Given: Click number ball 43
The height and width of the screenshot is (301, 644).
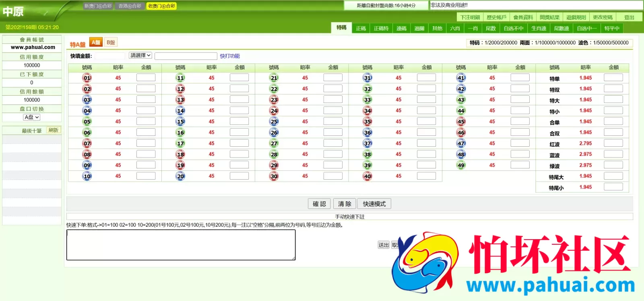Looking at the screenshot, I should pyautogui.click(x=461, y=100).
